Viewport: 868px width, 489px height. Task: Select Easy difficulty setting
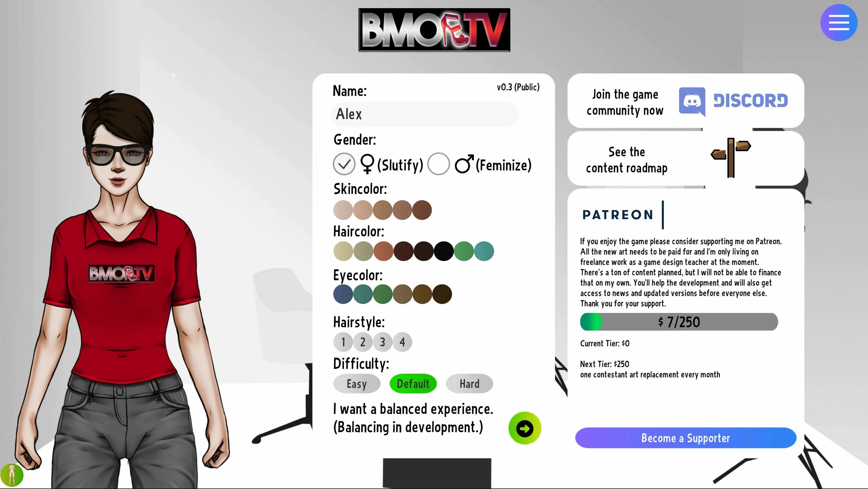356,383
